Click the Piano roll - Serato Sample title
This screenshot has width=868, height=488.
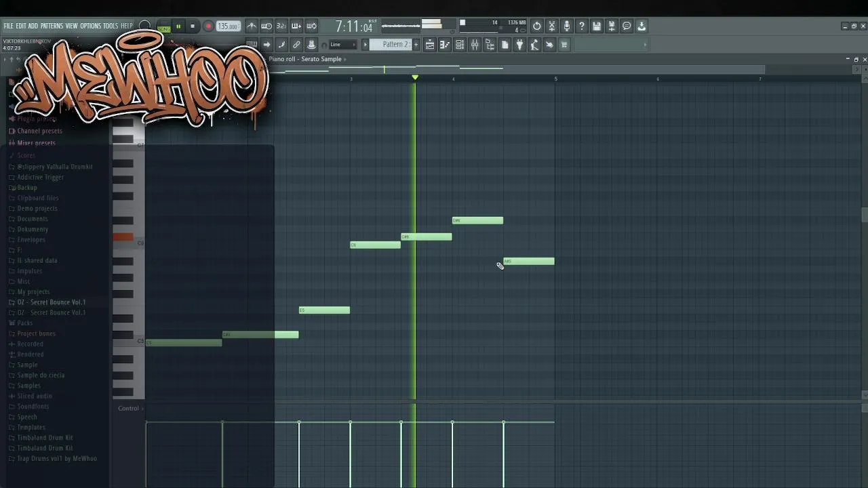click(x=305, y=59)
